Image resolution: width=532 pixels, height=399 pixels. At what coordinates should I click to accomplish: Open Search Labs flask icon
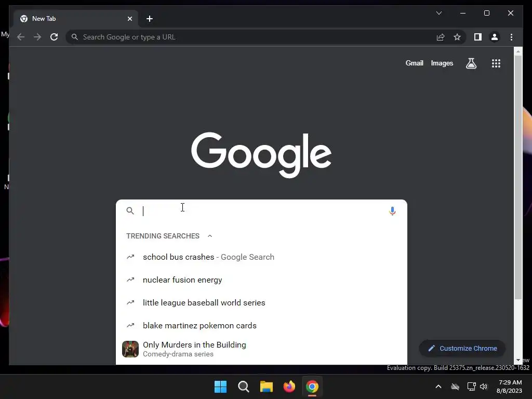click(471, 63)
